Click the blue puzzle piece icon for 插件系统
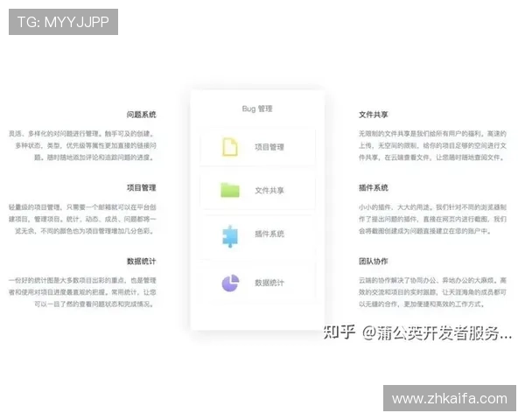 (230, 236)
